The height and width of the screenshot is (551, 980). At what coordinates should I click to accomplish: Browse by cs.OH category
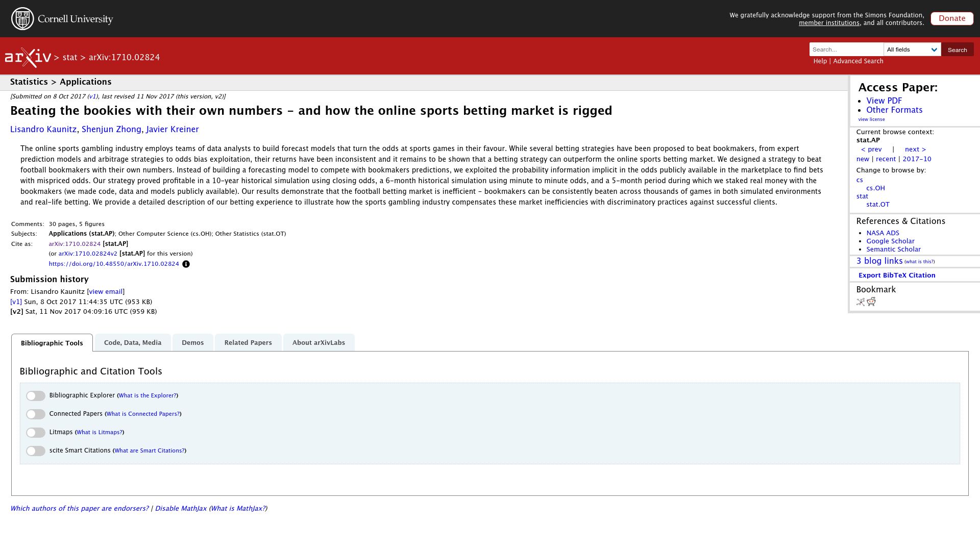pyautogui.click(x=875, y=188)
